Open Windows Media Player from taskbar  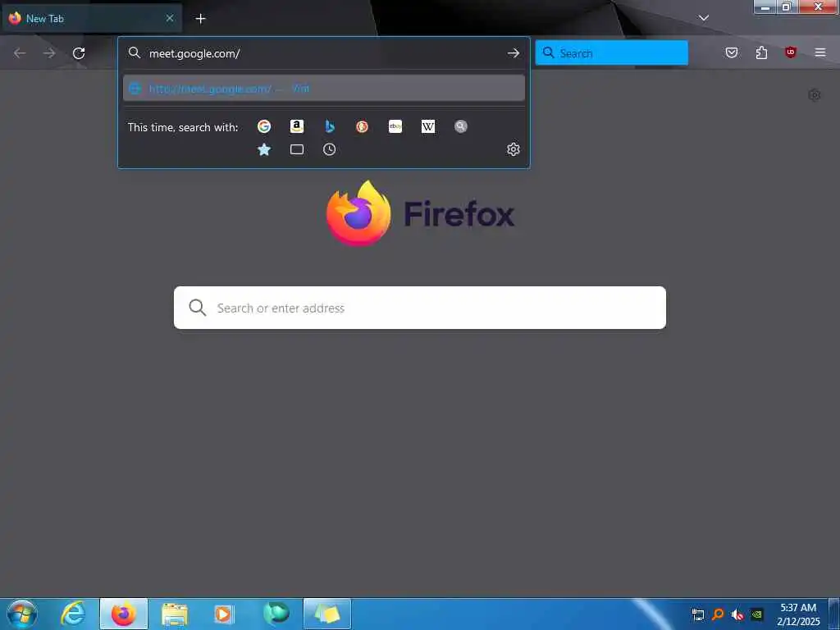(x=223, y=614)
